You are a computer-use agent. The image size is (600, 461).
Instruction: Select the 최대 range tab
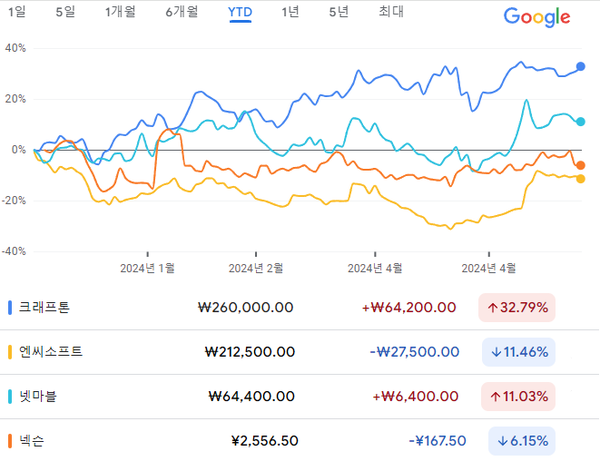click(391, 13)
